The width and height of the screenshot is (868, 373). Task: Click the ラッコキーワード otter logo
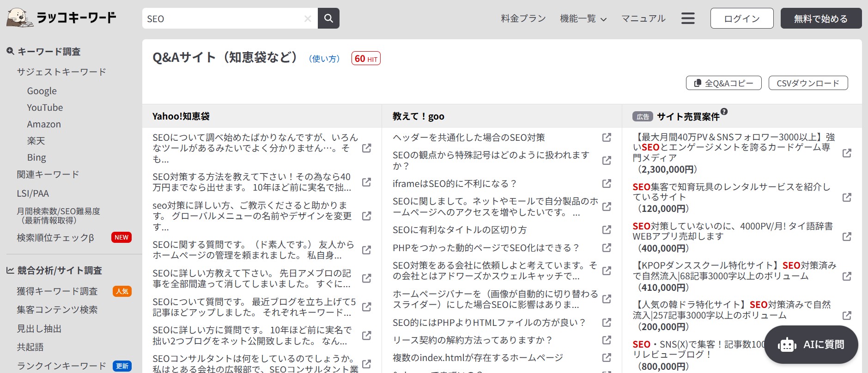[61, 18]
